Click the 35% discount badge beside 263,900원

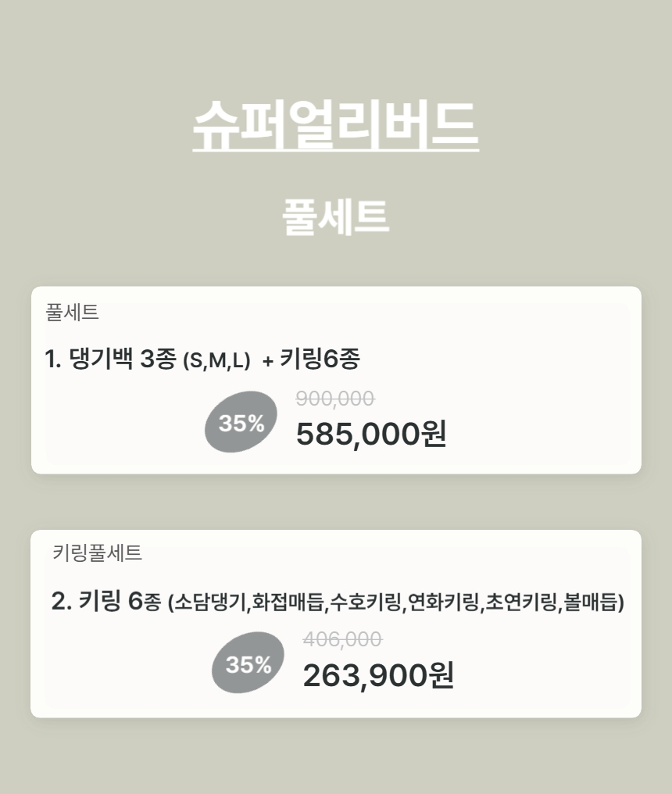(248, 664)
